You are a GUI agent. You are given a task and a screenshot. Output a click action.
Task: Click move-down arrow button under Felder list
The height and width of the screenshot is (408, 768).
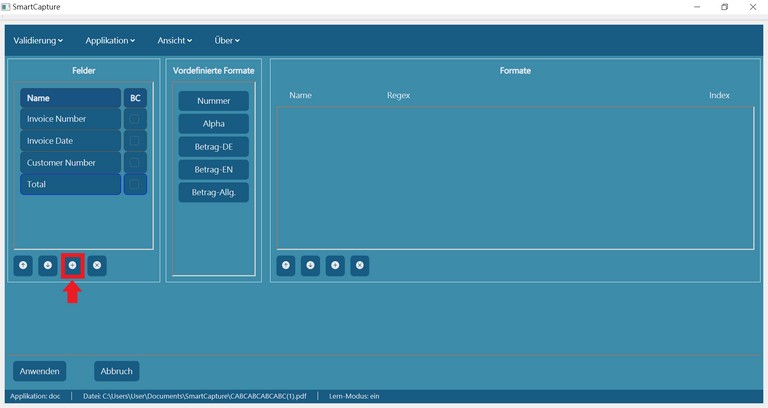(47, 265)
